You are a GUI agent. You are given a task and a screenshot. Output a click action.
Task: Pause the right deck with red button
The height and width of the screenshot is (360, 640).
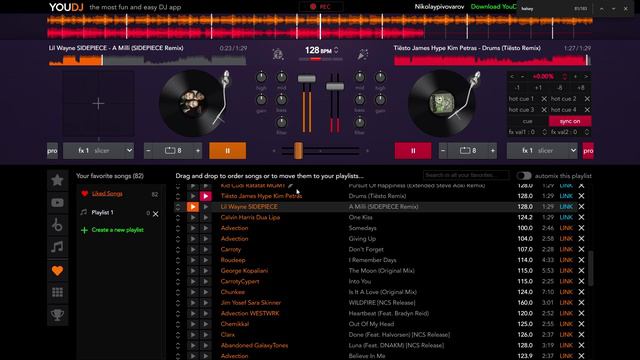(413, 151)
